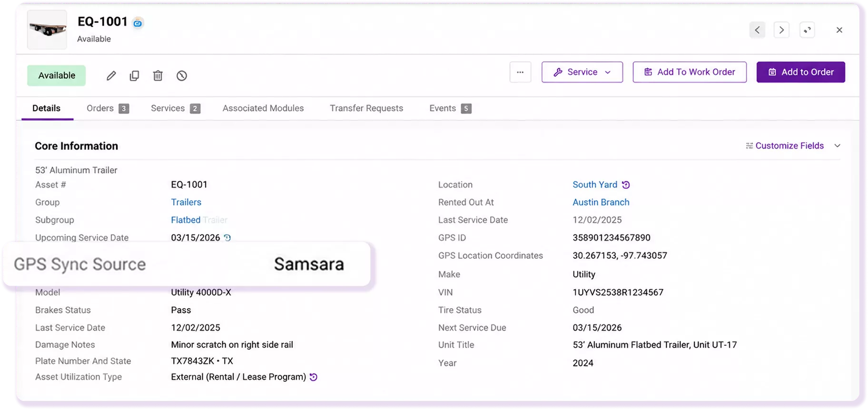Click the icon beside Upcoming Service Date value
This screenshot has width=868, height=410.
point(227,238)
